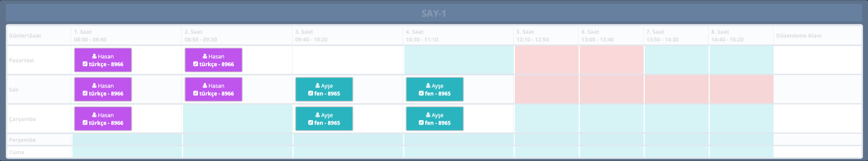Click teacher icon on Salı 3. Saat Ayşe card
Image resolution: width=868 pixels, height=161 pixels.
(x=317, y=86)
